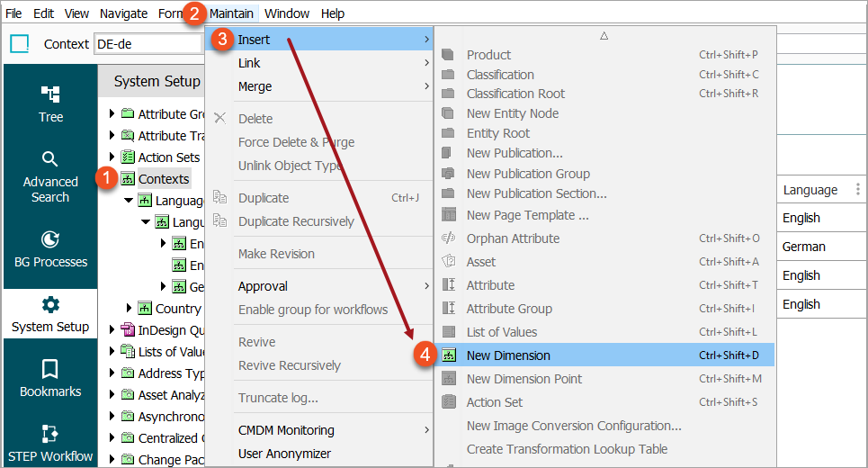The height and width of the screenshot is (468, 868).
Task: Open the Bookmarks sidebar panel
Action: pyautogui.click(x=50, y=379)
